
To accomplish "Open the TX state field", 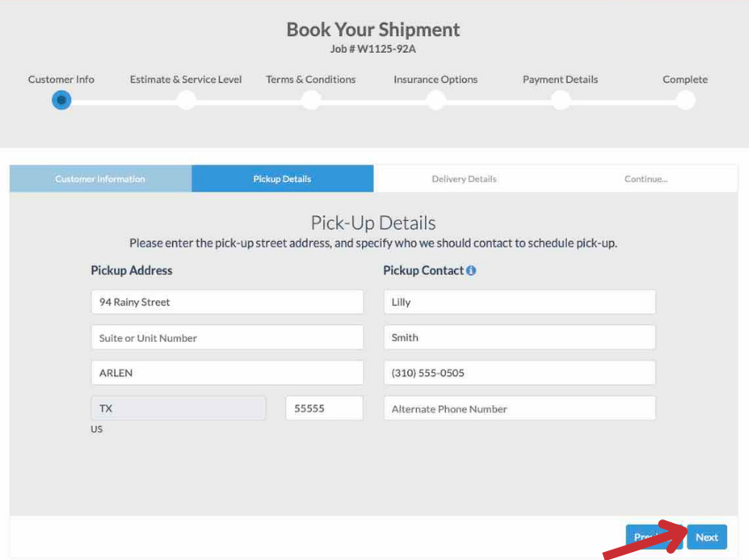I will tap(178, 408).
